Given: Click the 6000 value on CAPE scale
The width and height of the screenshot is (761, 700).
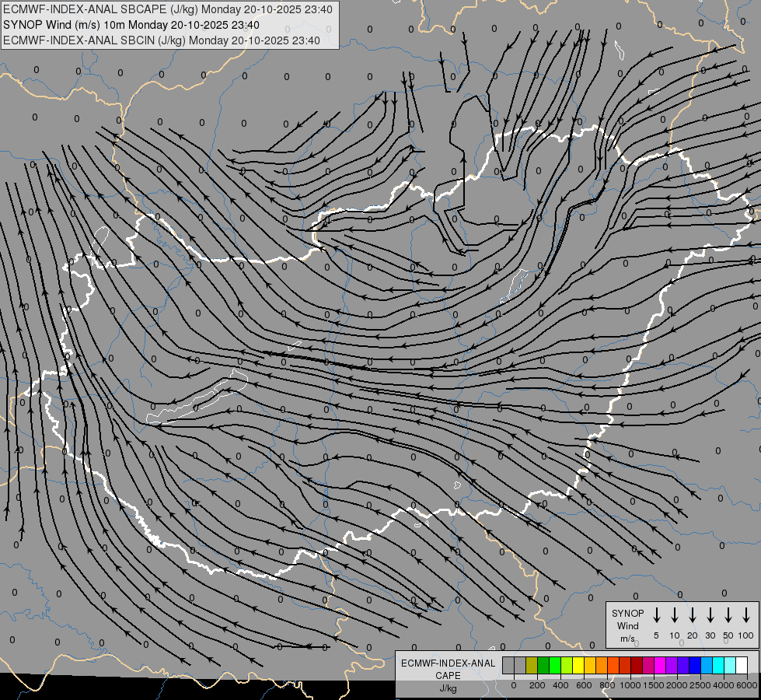Looking at the screenshot, I should [747, 685].
